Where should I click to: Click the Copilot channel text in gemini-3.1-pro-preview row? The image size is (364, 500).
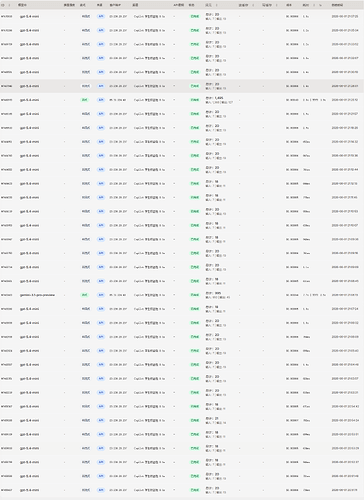point(149,295)
